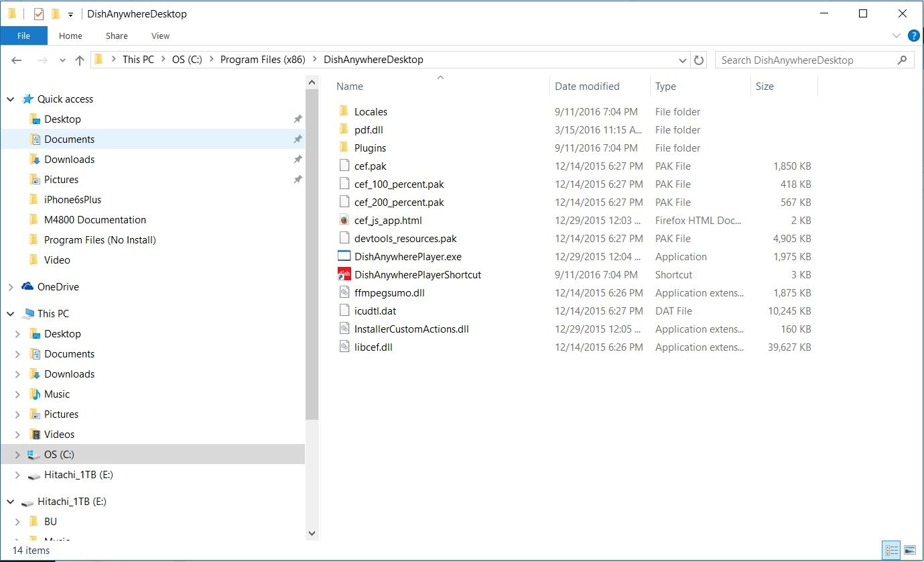Select the BU folder in sidebar
This screenshot has width=924, height=562.
click(x=50, y=522)
